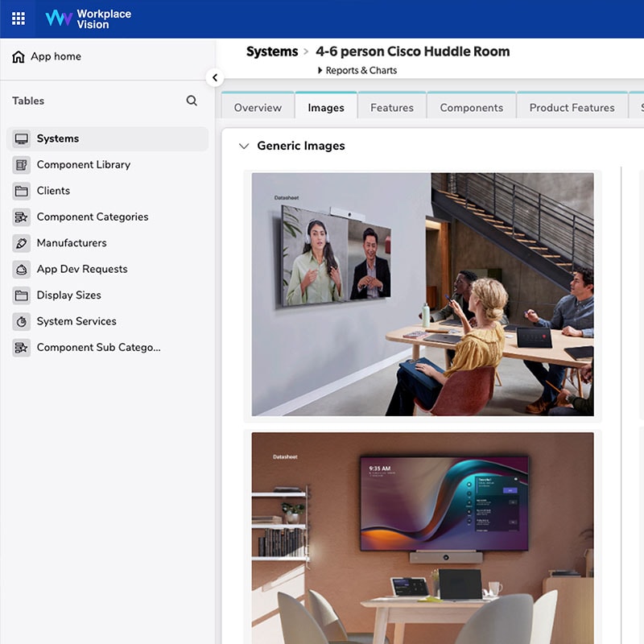644x644 pixels.
Task: Collapse the Generic Images section
Action: pos(244,146)
